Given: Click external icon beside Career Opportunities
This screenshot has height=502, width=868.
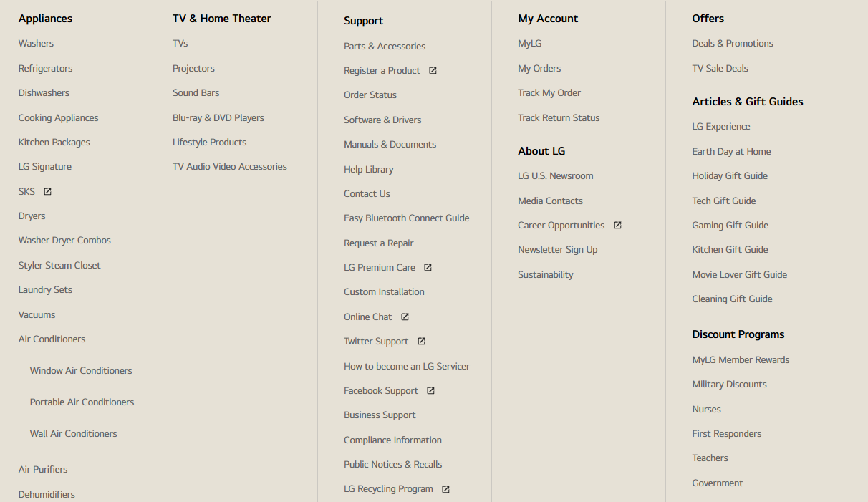Looking at the screenshot, I should (x=617, y=226).
